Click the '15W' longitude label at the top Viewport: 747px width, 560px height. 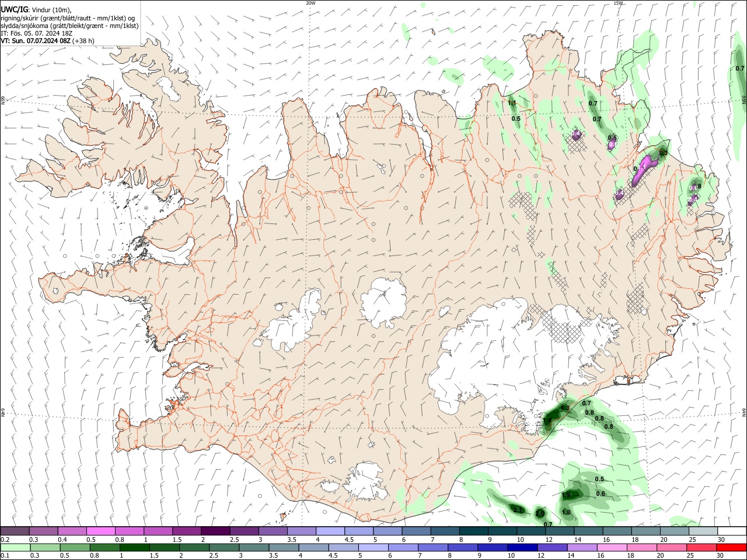pyautogui.click(x=618, y=3)
